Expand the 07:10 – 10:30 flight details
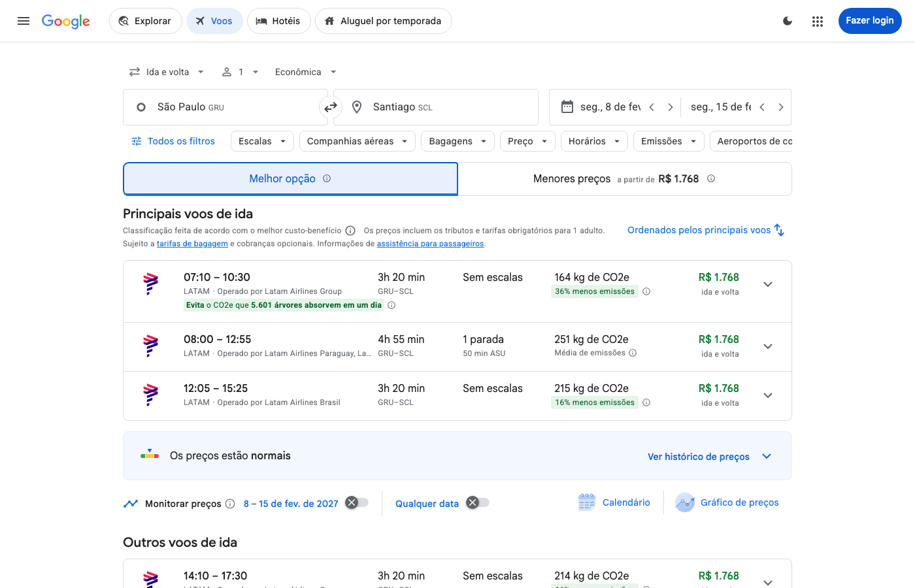The height and width of the screenshot is (588, 915). tap(768, 284)
